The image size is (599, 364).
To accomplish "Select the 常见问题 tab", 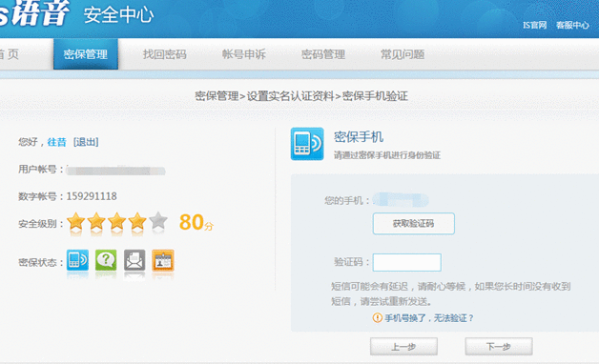I will pos(403,54).
